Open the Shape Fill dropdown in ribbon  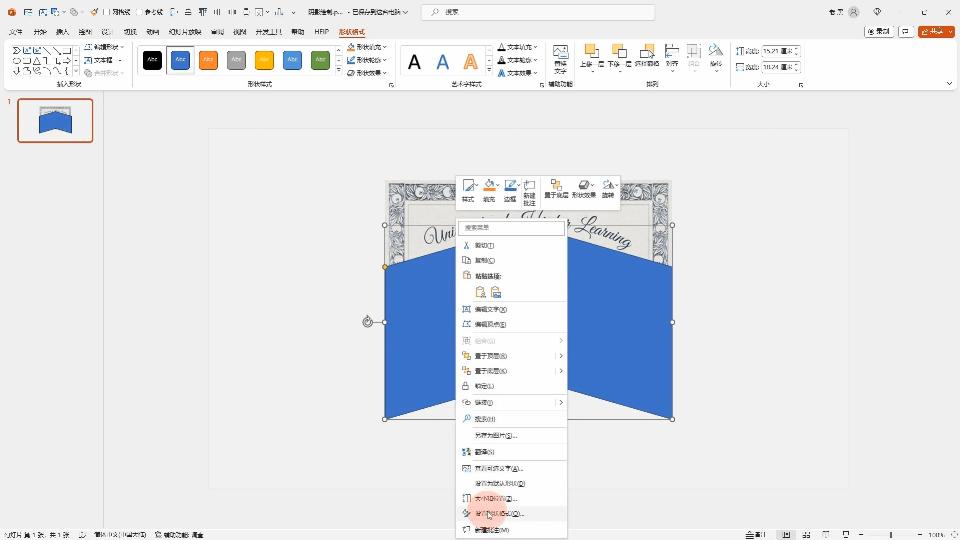coord(368,47)
